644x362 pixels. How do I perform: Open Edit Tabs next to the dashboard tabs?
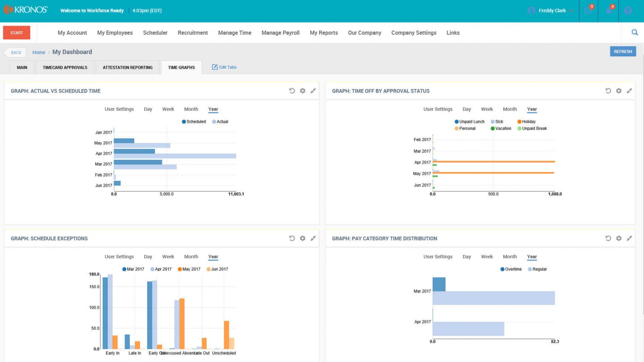[x=224, y=67]
